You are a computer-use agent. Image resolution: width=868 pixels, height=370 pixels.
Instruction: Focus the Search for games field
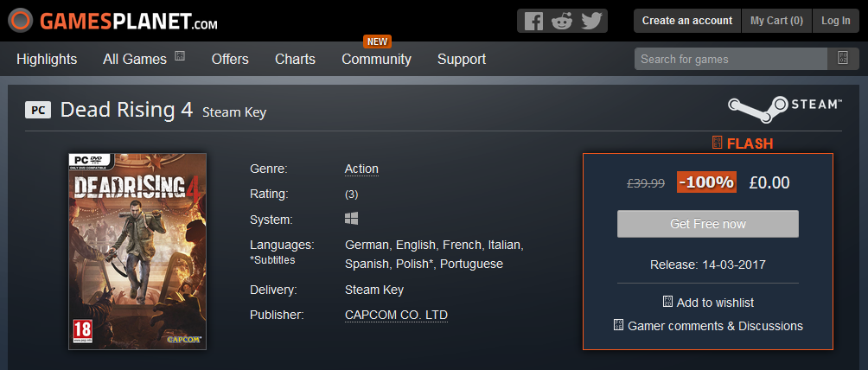(x=731, y=59)
